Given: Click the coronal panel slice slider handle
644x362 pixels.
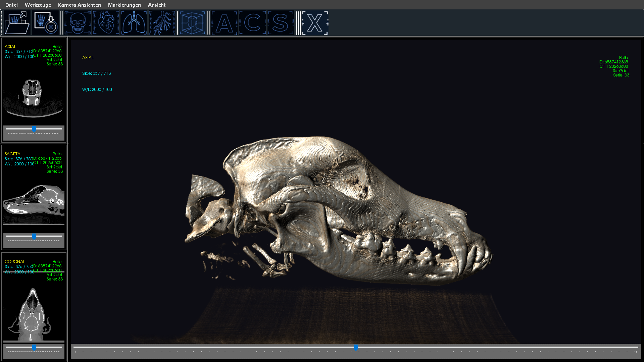Looking at the screenshot, I should (34, 348).
